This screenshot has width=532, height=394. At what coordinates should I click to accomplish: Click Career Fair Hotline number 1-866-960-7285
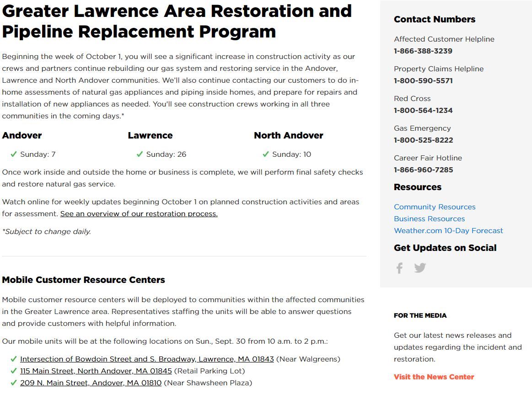[423, 170]
